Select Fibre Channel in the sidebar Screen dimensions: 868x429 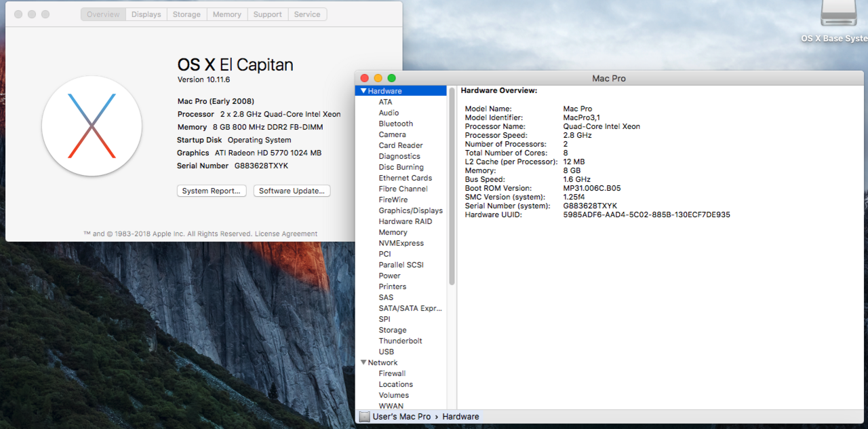point(403,189)
